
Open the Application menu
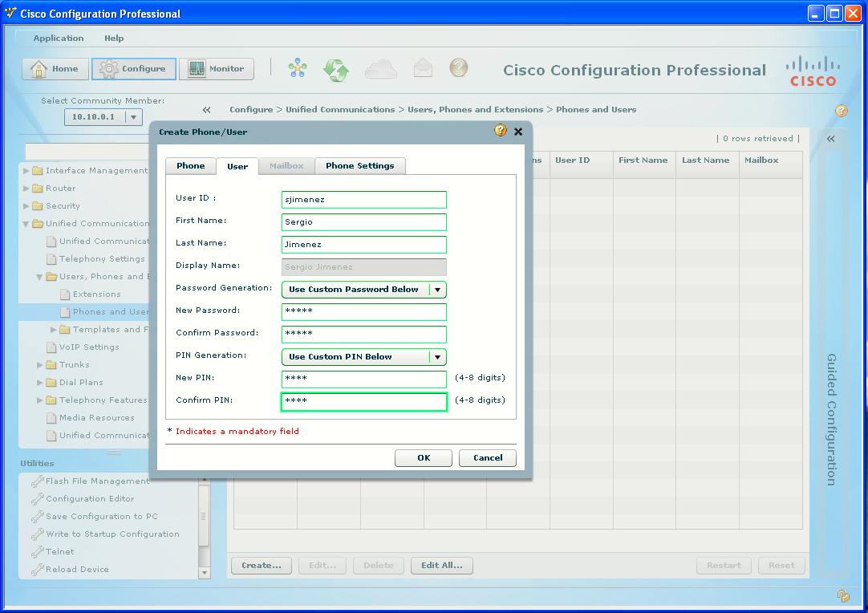click(58, 39)
